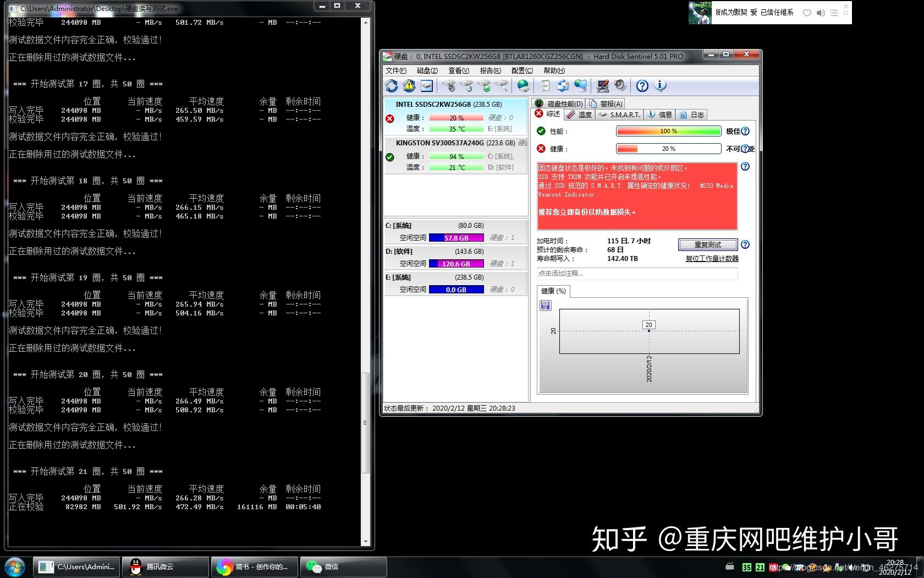Viewport: 924px width, 578px height.
Task: Select the KINGSTON SV300S37A240G disk entry
Action: tap(455, 155)
